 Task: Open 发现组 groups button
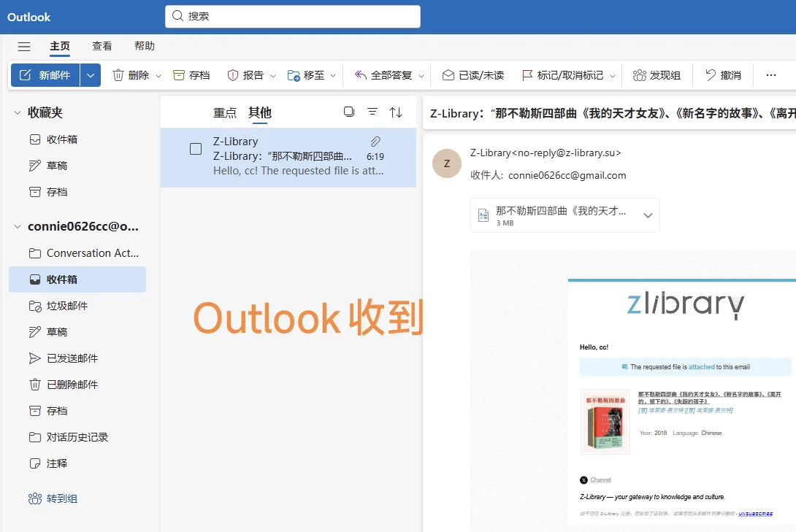pos(657,75)
